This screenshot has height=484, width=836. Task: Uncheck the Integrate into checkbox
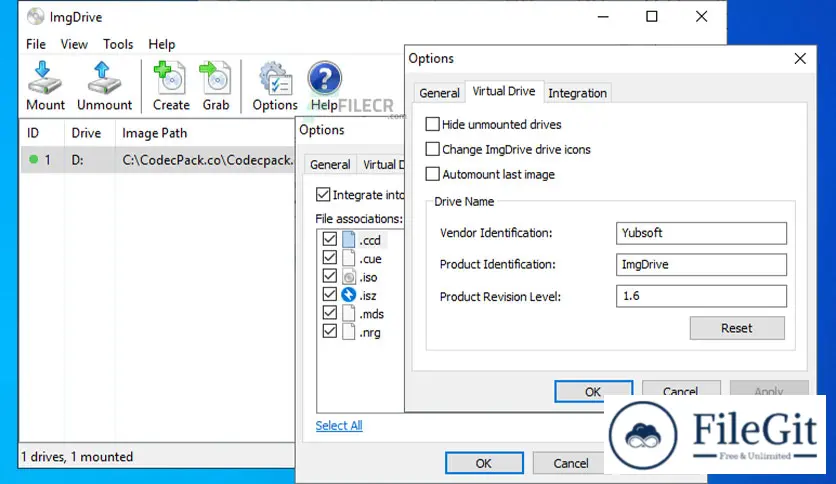click(x=323, y=195)
